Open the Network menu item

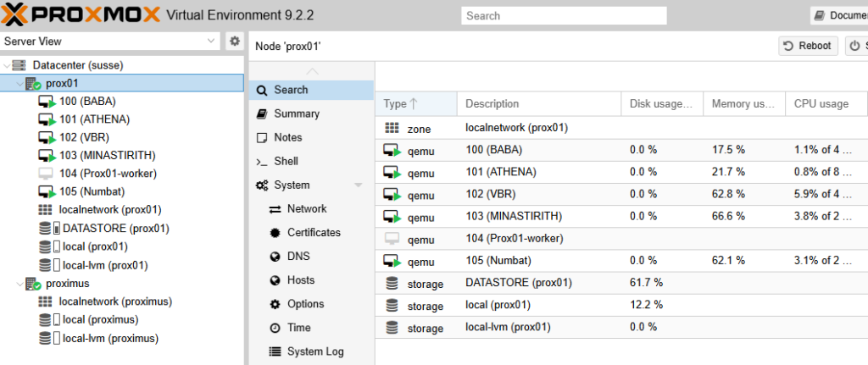[311, 209]
